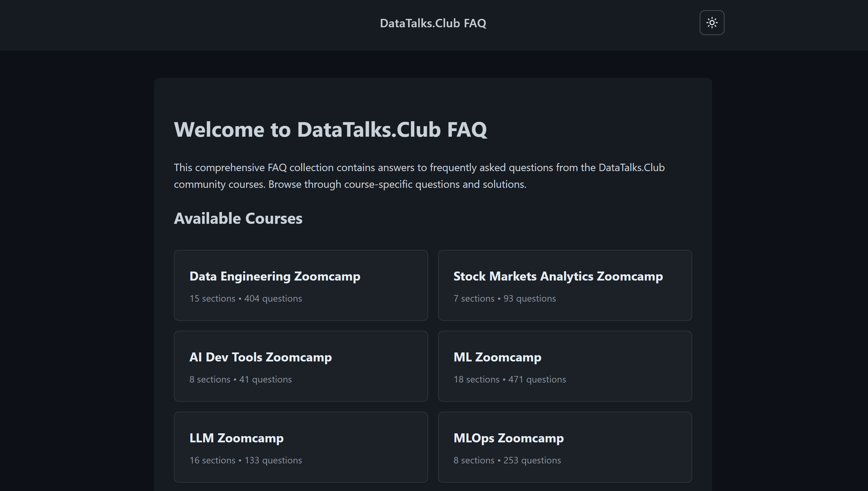Click the '18 sections • 471 questions' text
Image resolution: width=868 pixels, height=491 pixels.
pyautogui.click(x=510, y=379)
